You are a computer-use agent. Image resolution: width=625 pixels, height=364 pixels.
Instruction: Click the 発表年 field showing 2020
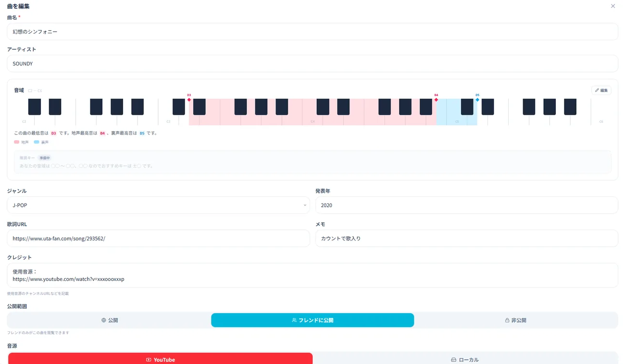(466, 205)
